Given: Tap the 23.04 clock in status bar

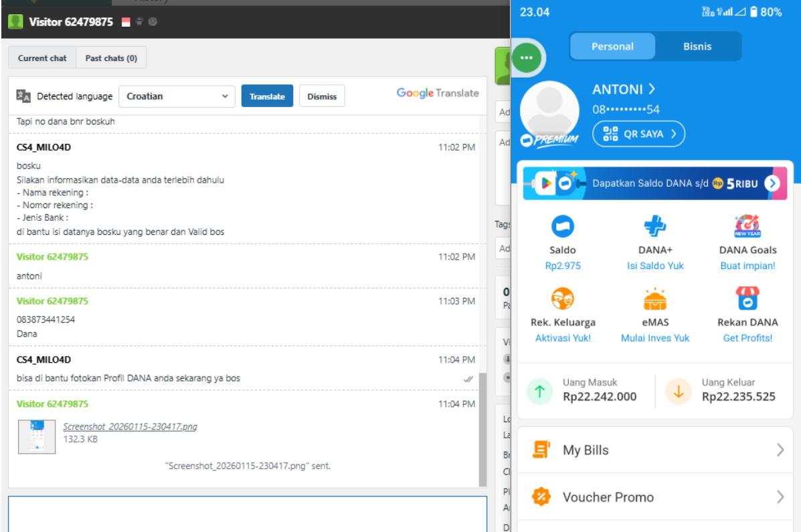Looking at the screenshot, I should coord(535,12).
